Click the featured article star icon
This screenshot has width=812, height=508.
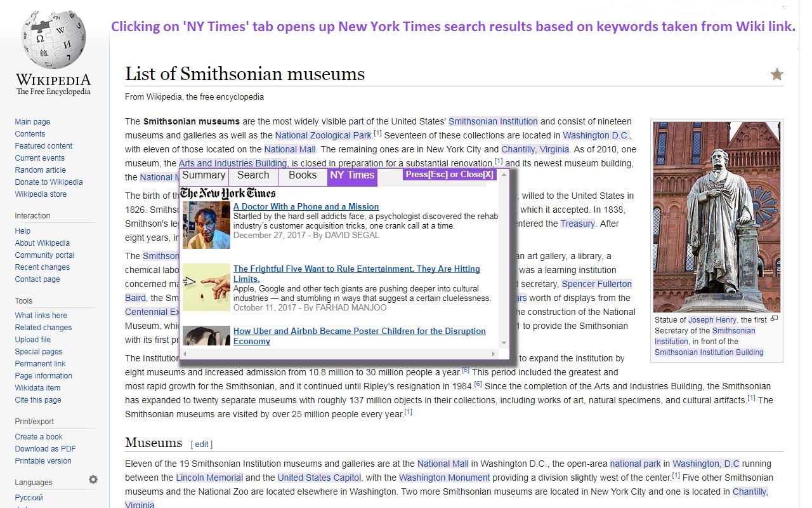(x=777, y=74)
